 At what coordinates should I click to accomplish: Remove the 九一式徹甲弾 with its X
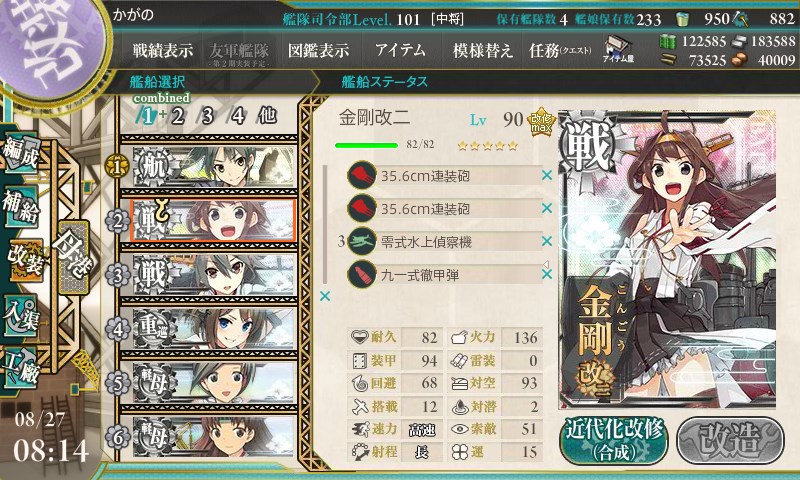[x=547, y=274]
